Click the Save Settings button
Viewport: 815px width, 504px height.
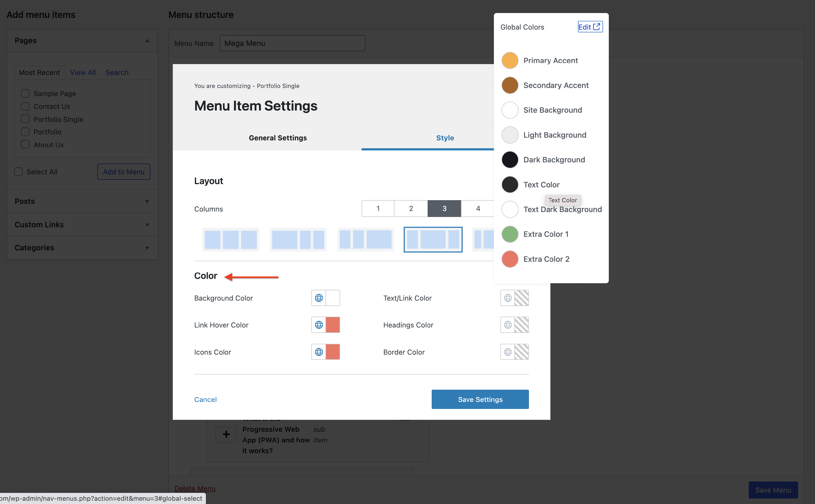click(480, 399)
